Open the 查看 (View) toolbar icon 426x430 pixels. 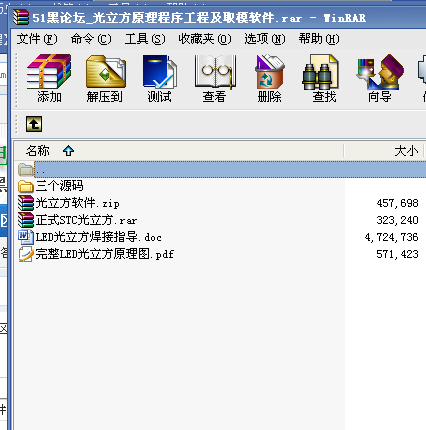[215, 78]
